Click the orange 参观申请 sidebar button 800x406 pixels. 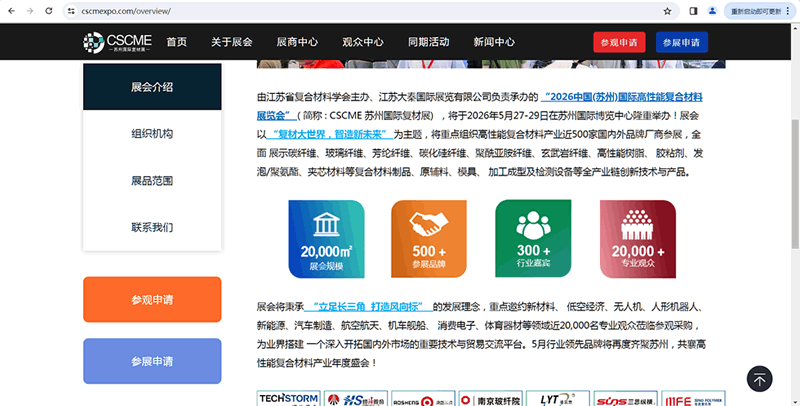pos(152,300)
